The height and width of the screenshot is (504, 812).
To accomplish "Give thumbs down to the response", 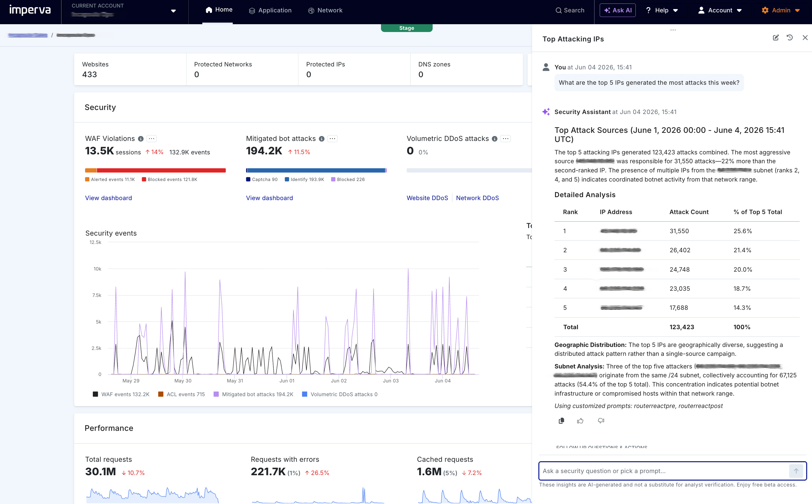I will tap(601, 421).
